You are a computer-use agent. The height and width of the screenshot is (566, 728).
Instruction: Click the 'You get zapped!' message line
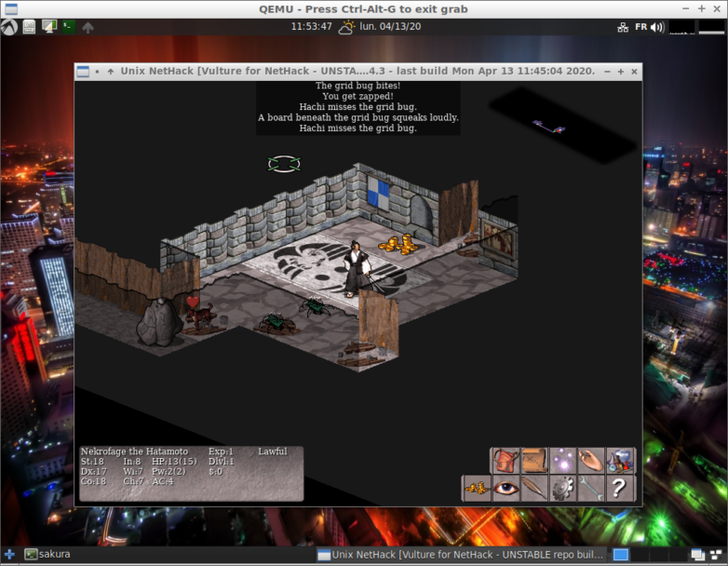coord(357,96)
